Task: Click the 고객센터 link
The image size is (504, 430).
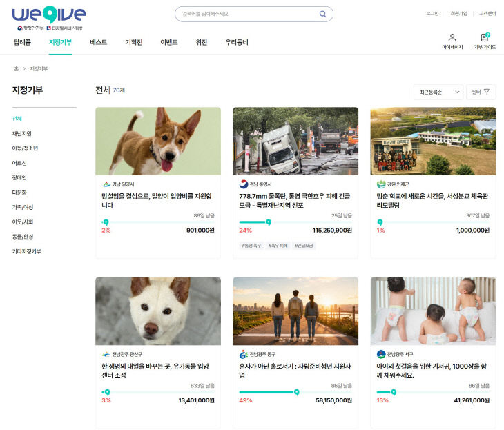Action: [x=487, y=14]
